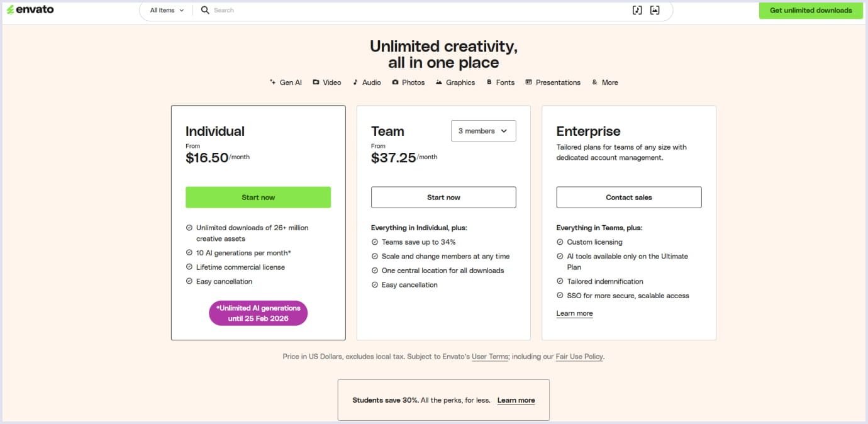868x424 pixels.
Task: Click the purple Unlimited AI generations badge
Action: [258, 313]
